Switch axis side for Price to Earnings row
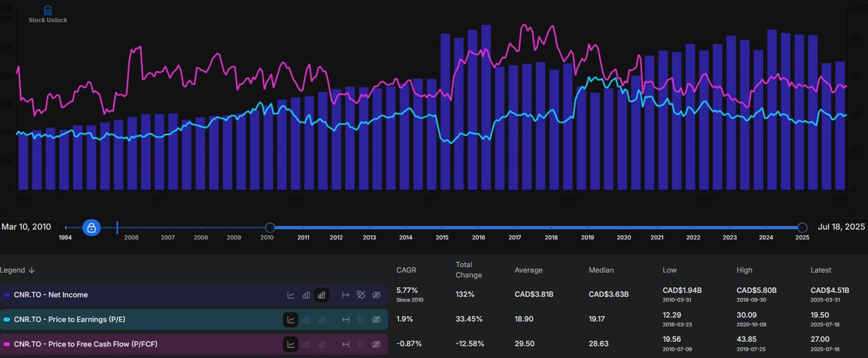This screenshot has height=358, width=868. tap(346, 320)
